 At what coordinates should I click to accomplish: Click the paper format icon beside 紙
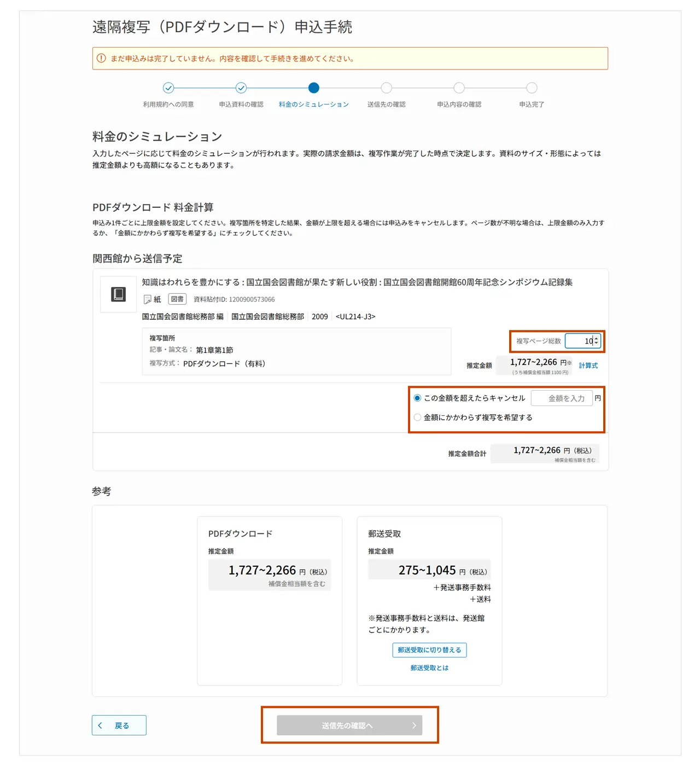(x=147, y=299)
